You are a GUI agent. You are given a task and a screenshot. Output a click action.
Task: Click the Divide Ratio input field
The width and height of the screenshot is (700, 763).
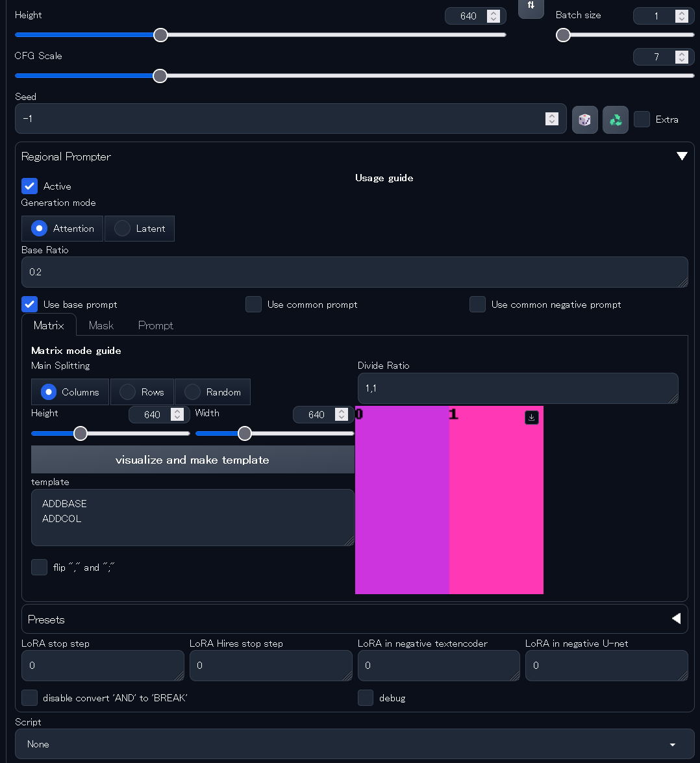click(x=517, y=388)
